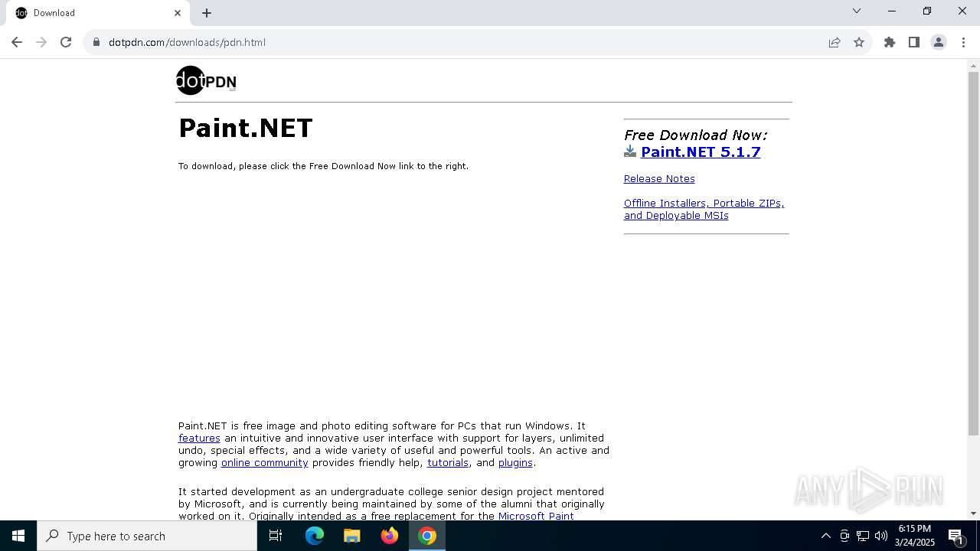
Task: Open the notification center icon
Action: pyautogui.click(x=955, y=536)
